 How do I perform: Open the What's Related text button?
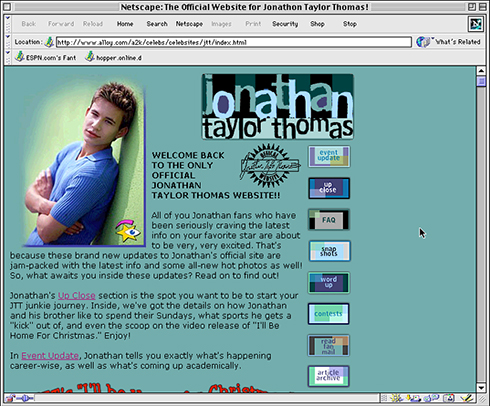457,42
